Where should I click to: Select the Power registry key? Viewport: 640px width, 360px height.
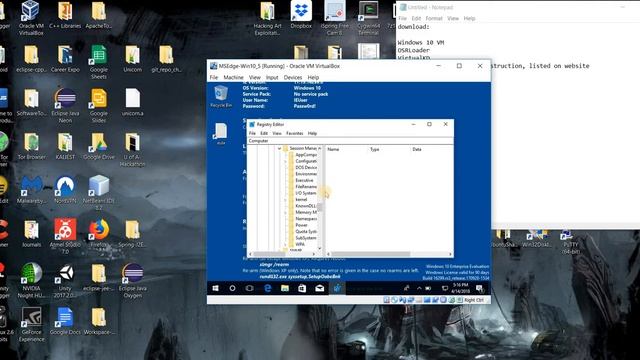301,225
